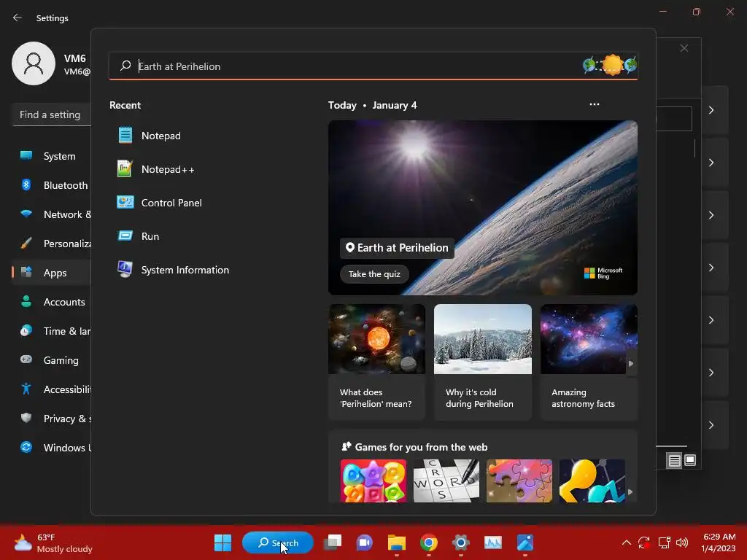Click the taskbar Search button
Screen dimensions: 747x560
tap(278, 542)
